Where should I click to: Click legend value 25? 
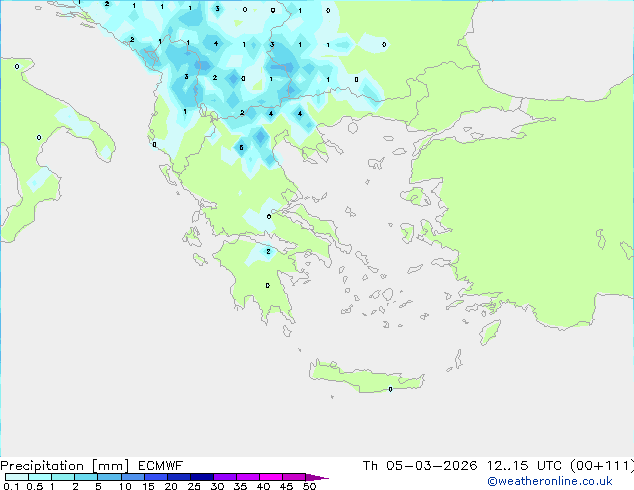point(194,486)
